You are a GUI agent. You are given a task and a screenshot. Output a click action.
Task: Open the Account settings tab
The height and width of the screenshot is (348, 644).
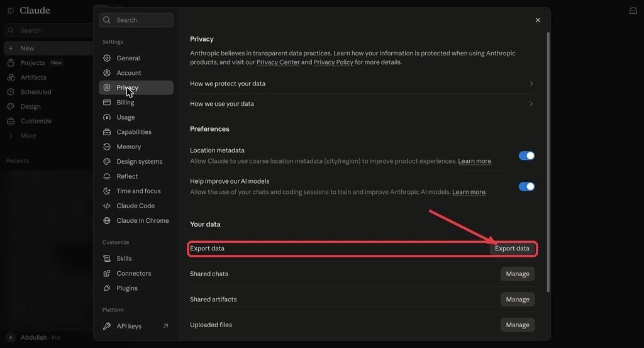coord(136,73)
